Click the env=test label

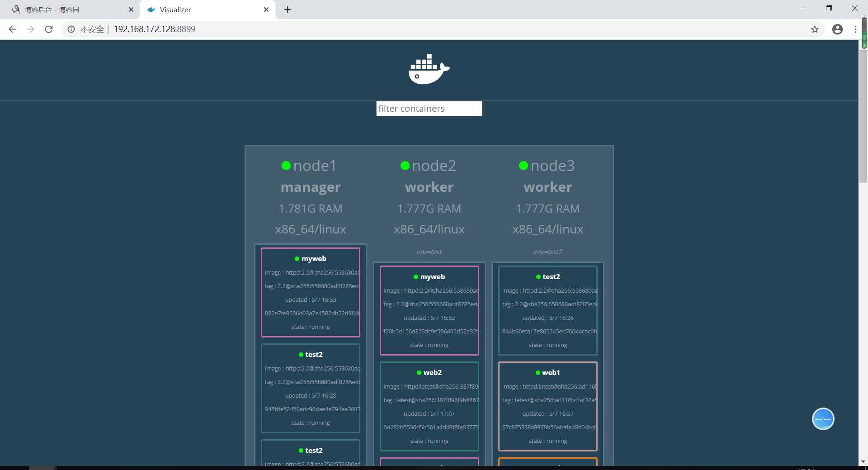click(x=429, y=252)
